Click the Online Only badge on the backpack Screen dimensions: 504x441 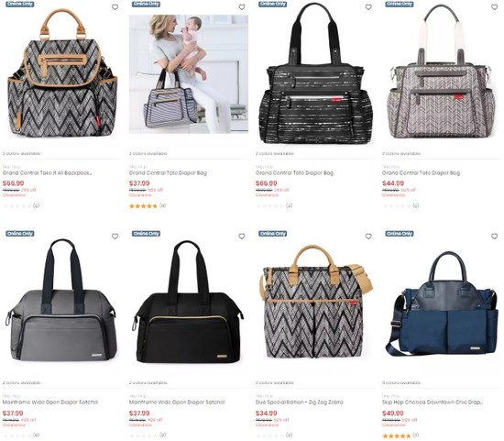20,5
